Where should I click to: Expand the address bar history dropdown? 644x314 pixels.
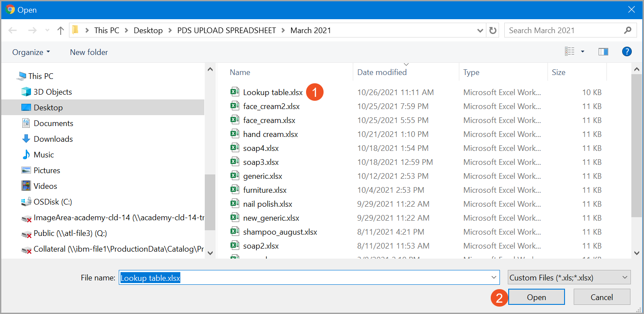481,31
